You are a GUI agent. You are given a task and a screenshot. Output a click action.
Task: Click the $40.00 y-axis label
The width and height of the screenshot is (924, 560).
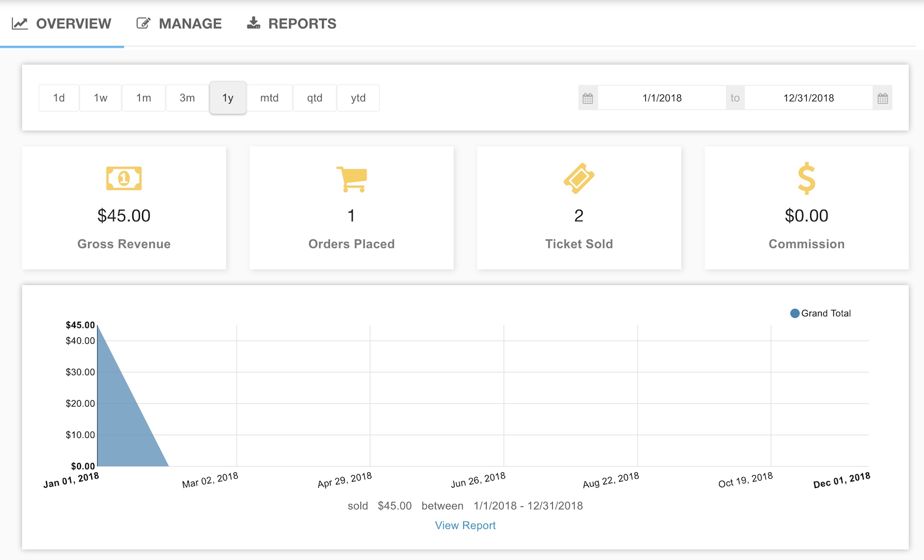80,341
